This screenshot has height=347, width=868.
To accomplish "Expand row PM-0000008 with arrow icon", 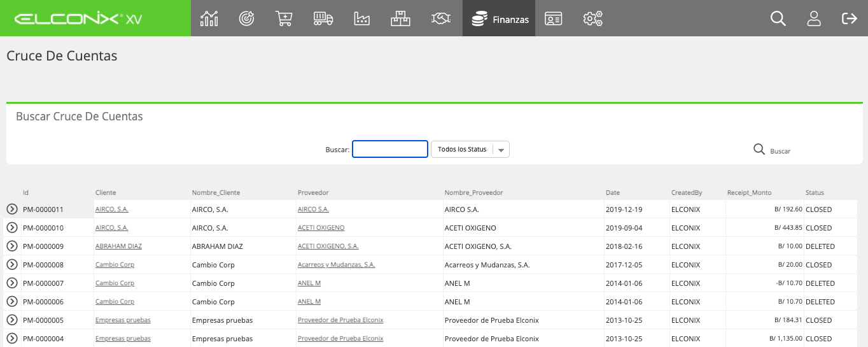I will (12, 264).
